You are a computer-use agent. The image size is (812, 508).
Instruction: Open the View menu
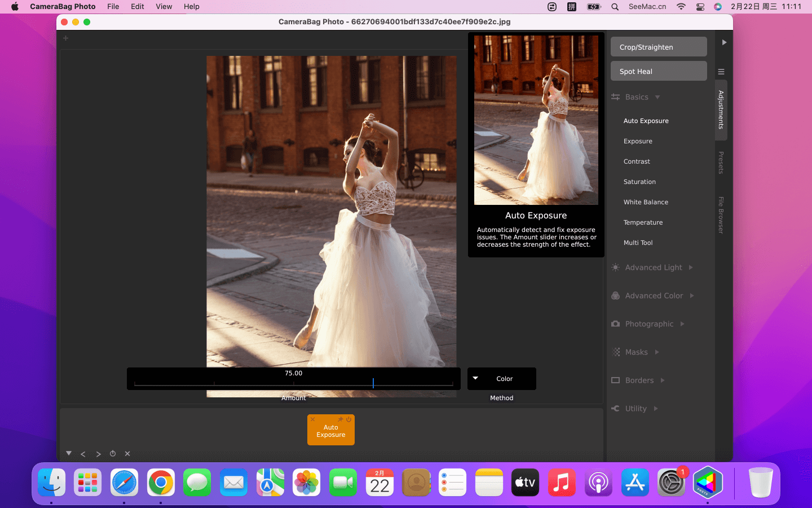click(x=164, y=6)
